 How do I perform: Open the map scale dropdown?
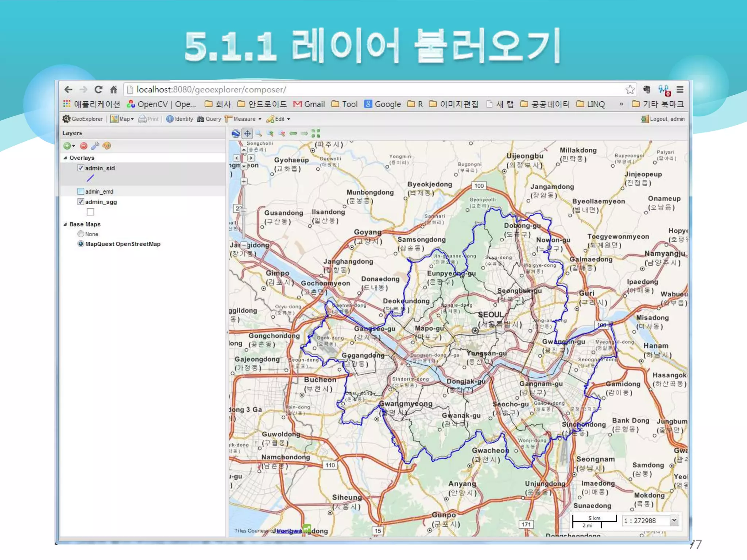click(674, 520)
